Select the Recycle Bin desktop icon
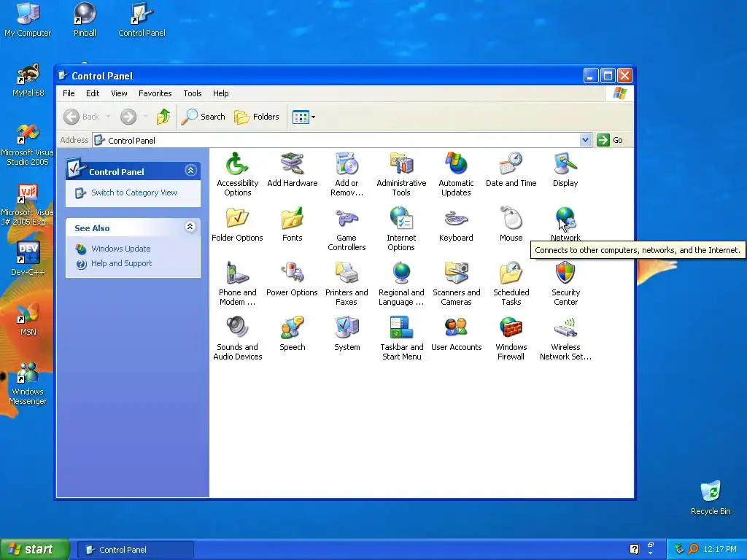The image size is (747, 560). pos(711,498)
